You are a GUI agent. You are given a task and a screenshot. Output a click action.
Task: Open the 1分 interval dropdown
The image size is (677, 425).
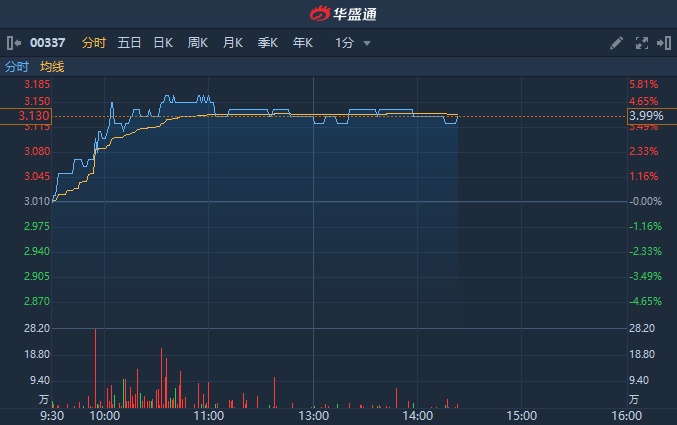click(x=344, y=43)
